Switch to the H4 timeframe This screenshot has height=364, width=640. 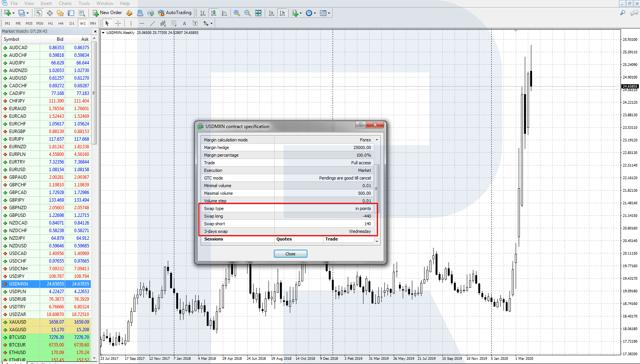point(61,23)
